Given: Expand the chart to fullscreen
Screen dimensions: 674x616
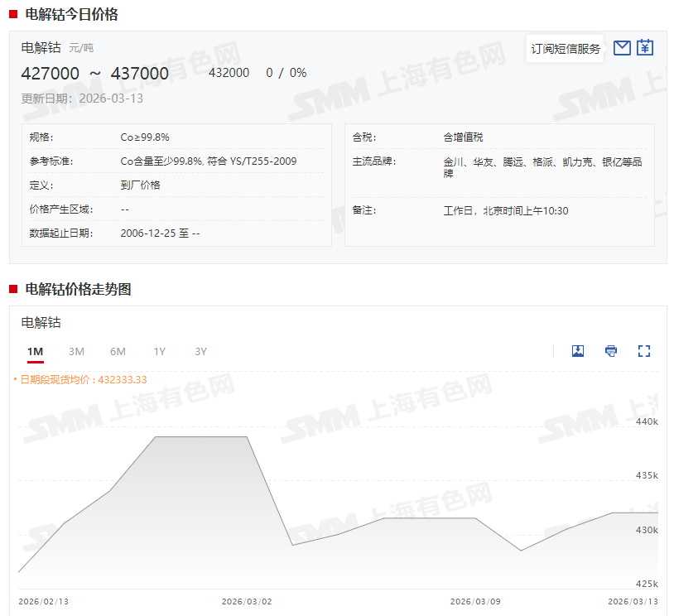Looking at the screenshot, I should tap(644, 351).
